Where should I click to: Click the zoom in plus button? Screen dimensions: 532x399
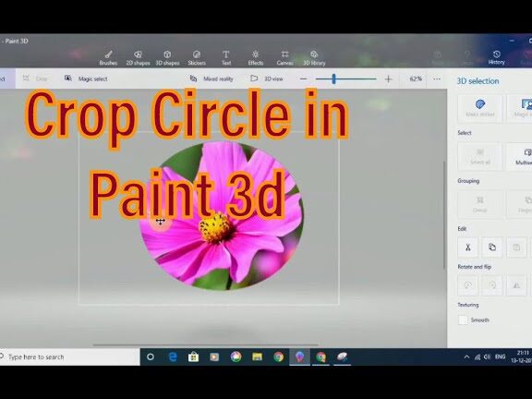tap(388, 79)
